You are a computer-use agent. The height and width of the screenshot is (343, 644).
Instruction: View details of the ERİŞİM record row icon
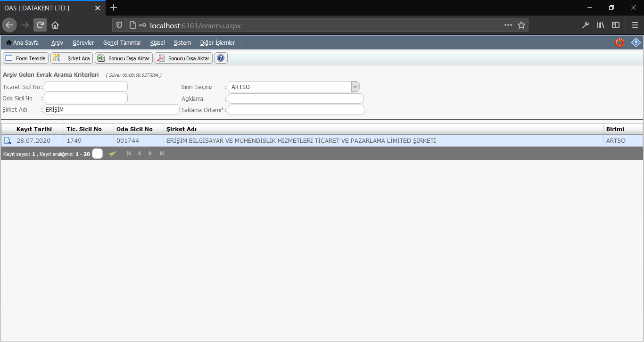8,141
